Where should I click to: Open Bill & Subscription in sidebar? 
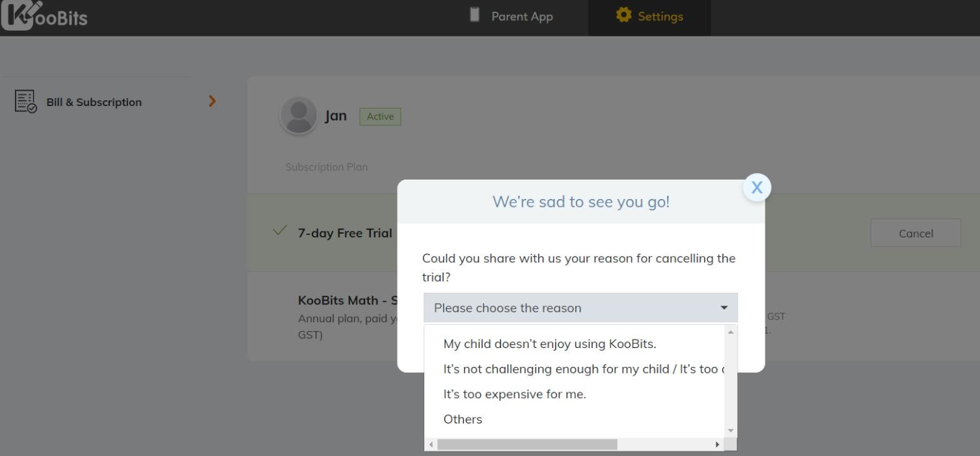pyautogui.click(x=94, y=102)
